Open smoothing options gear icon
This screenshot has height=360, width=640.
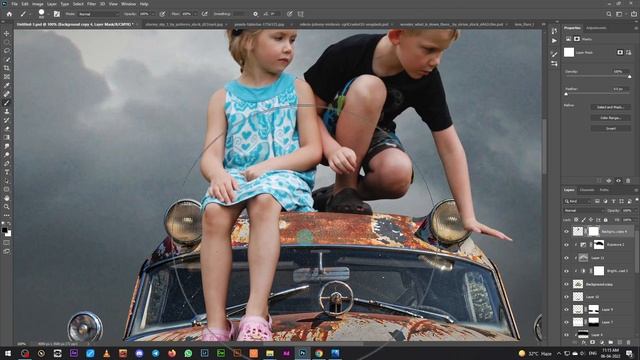pos(256,14)
